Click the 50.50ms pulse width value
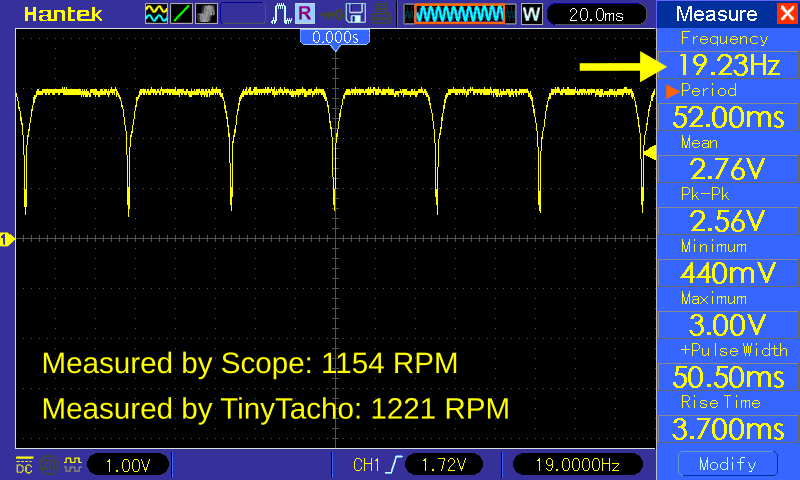Viewport: 800px width, 480px height. point(729,377)
